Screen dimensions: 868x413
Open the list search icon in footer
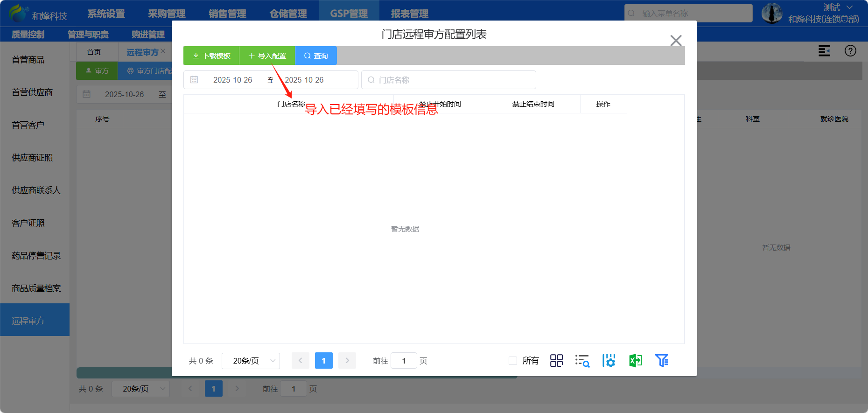pyautogui.click(x=582, y=360)
